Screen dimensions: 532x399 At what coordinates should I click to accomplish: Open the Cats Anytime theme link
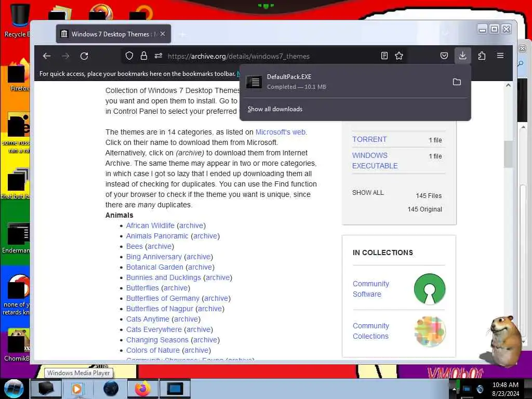[148, 320]
